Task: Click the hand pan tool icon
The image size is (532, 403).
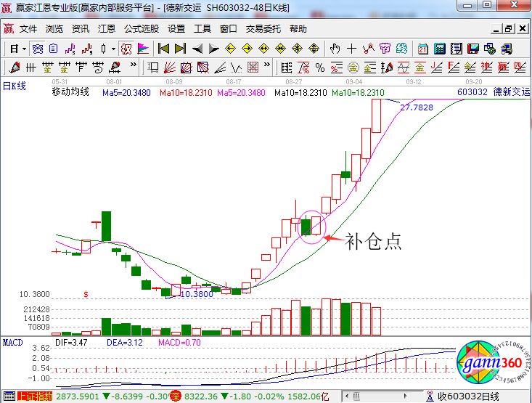Action: [335, 49]
